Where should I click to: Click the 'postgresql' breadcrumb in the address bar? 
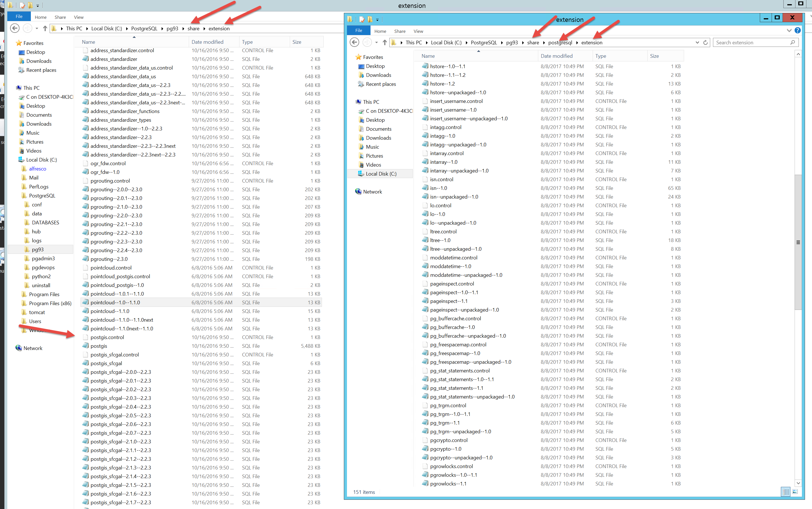(x=560, y=42)
